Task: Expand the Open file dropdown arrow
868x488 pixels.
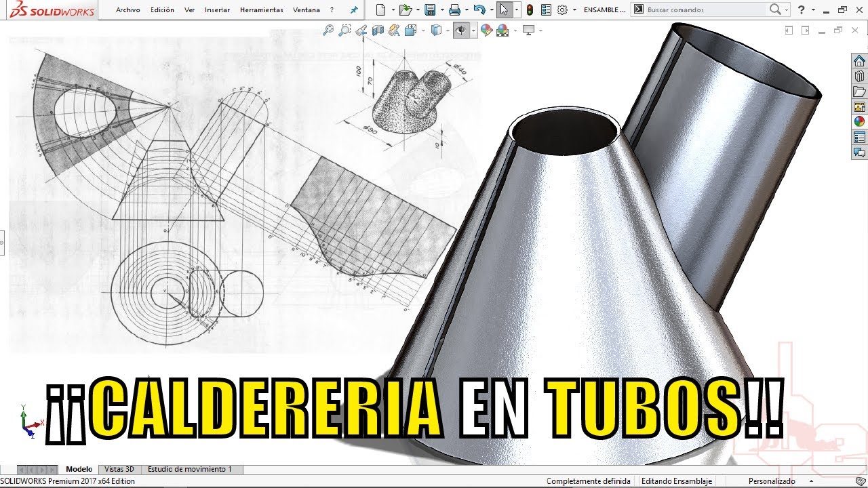Action: (416, 10)
